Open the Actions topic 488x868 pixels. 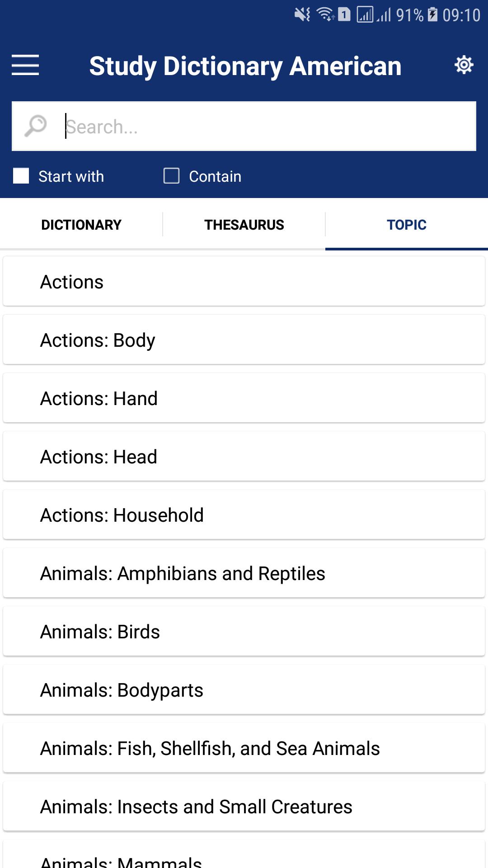click(x=244, y=281)
